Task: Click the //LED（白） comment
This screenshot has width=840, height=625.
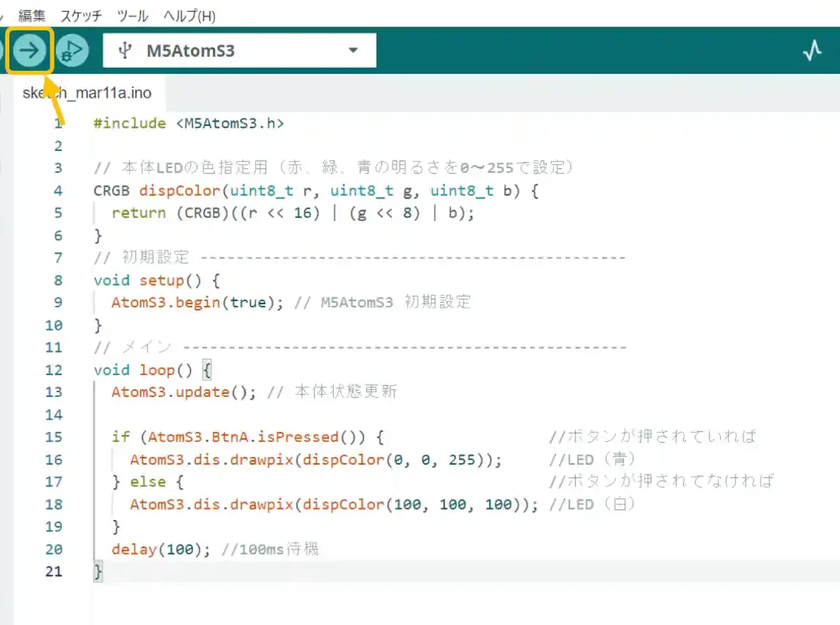Action: tap(592, 504)
